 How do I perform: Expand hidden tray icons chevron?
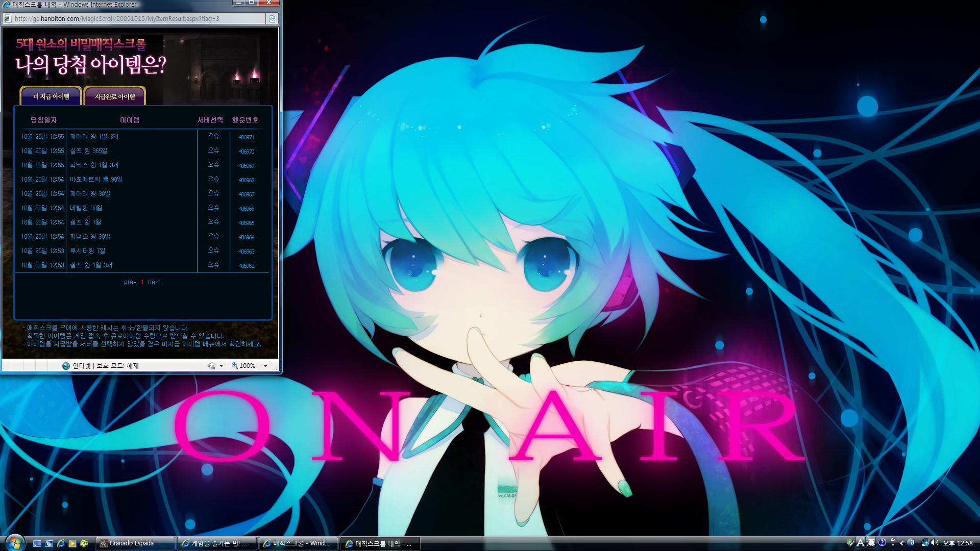902,543
